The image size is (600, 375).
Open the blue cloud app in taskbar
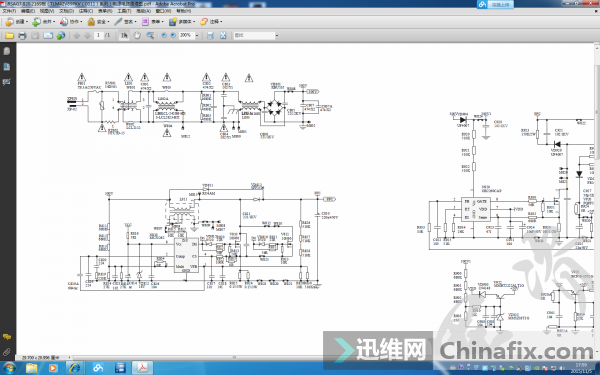tap(98, 368)
